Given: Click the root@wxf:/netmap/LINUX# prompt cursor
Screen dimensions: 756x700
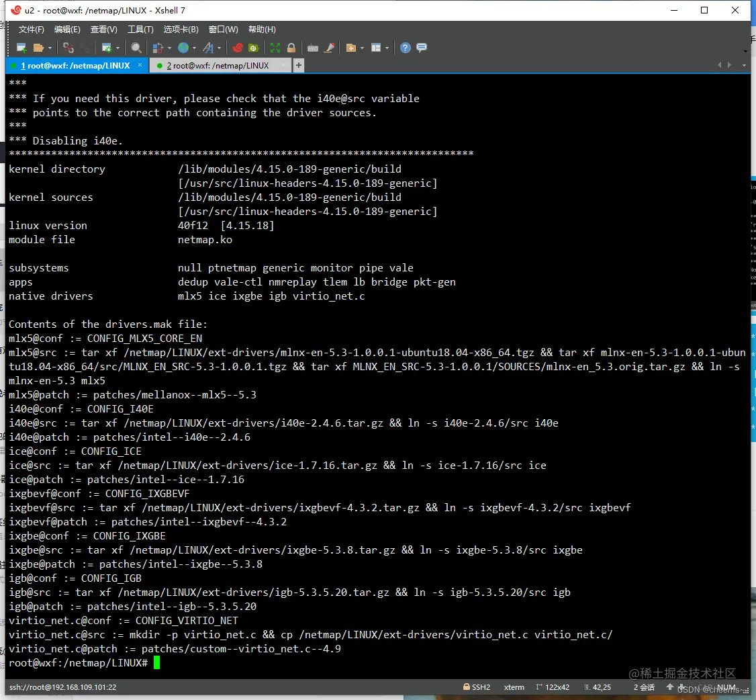Looking at the screenshot, I should pos(156,663).
